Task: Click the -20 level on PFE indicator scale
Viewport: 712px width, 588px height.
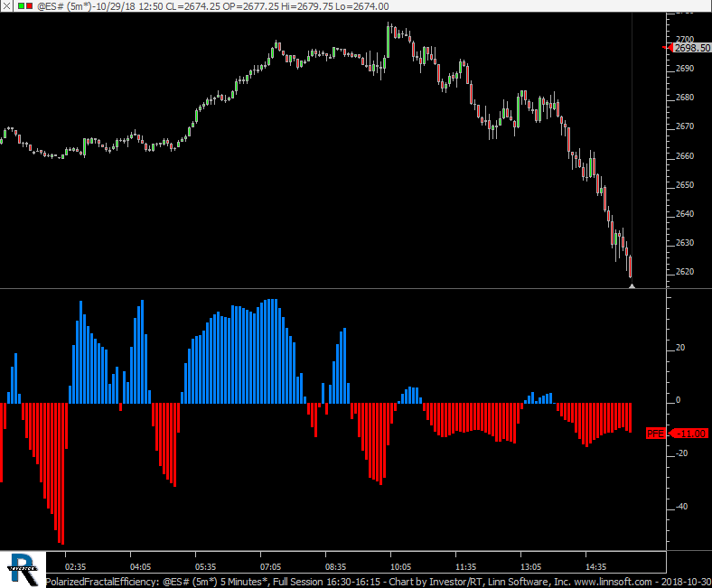Action: click(x=680, y=453)
